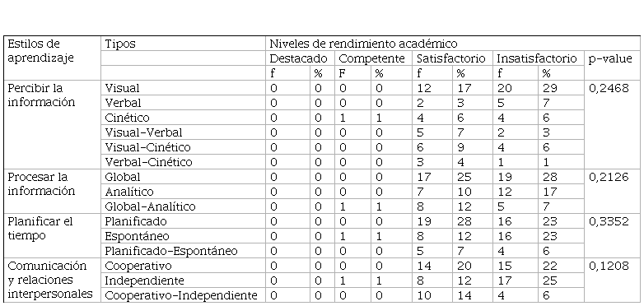Screen dimensions: 644x306
Task: Click the 'Procesar la información' category cell
Action: coord(52,192)
